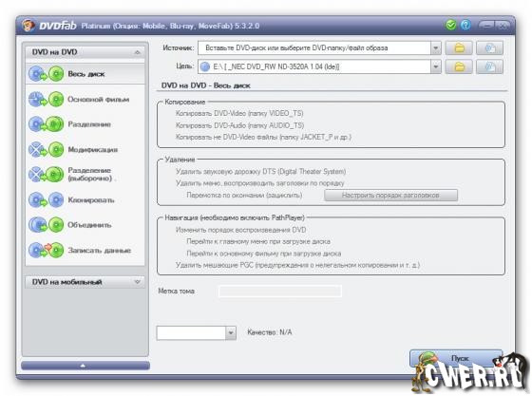The height and width of the screenshot is (396, 532).
Task: Expand the Источник source dropdown
Action: (436, 48)
